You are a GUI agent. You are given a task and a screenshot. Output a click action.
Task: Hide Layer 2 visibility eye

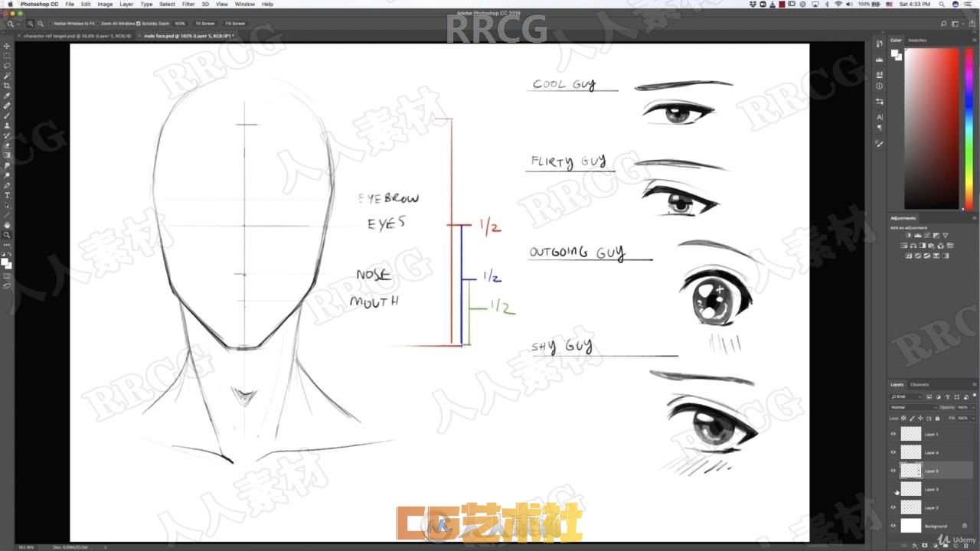(x=893, y=507)
